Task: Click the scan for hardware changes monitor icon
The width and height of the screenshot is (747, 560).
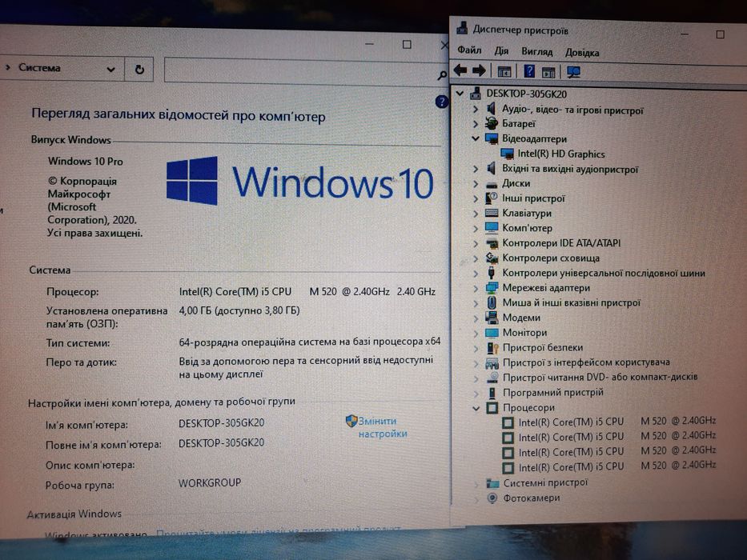Action: click(573, 72)
